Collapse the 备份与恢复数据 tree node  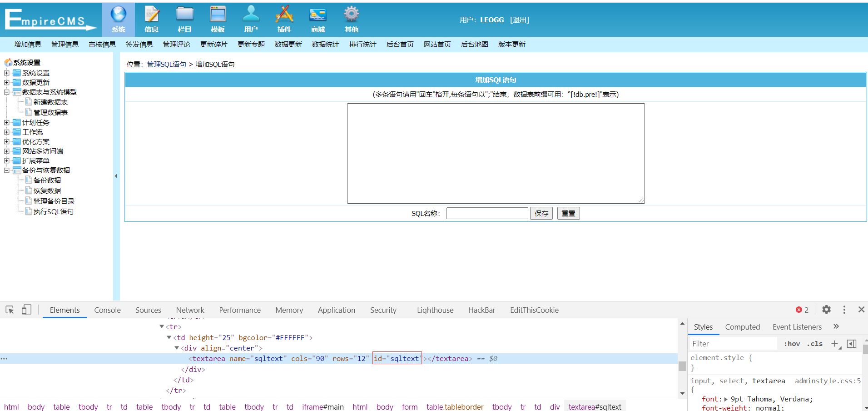click(7, 170)
